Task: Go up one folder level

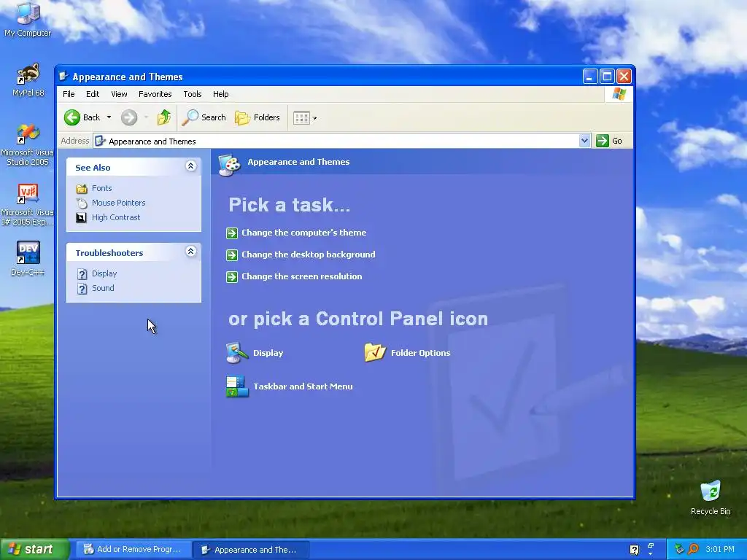Action: [x=164, y=117]
